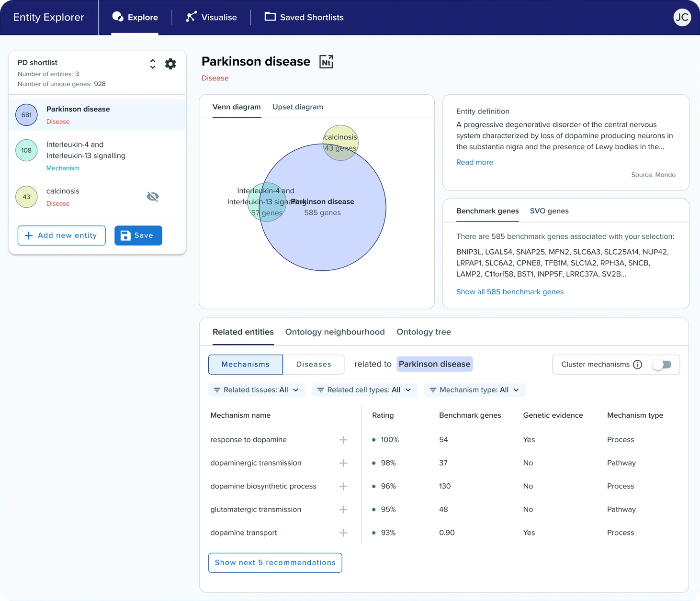Image resolution: width=700 pixels, height=601 pixels.
Task: Click dopamine biosynthetic process mechanism name
Action: [x=263, y=486]
